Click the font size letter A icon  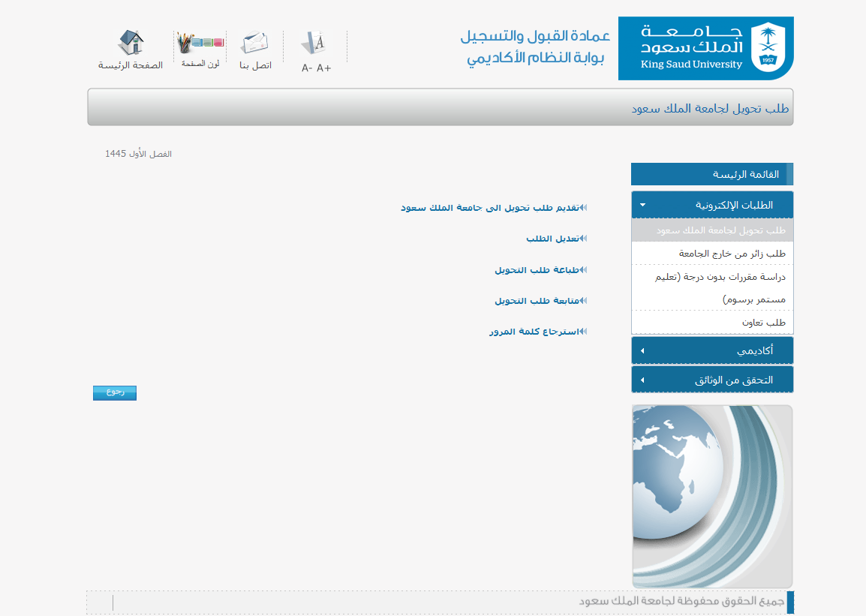click(316, 43)
